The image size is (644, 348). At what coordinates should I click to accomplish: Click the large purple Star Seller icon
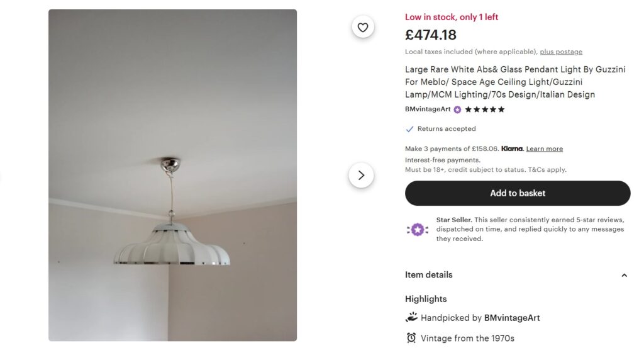(x=418, y=229)
